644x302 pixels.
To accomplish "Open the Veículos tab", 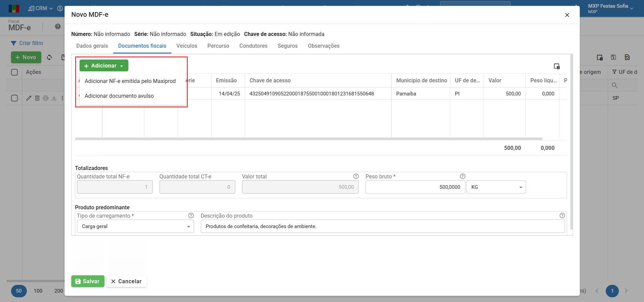I will [187, 46].
